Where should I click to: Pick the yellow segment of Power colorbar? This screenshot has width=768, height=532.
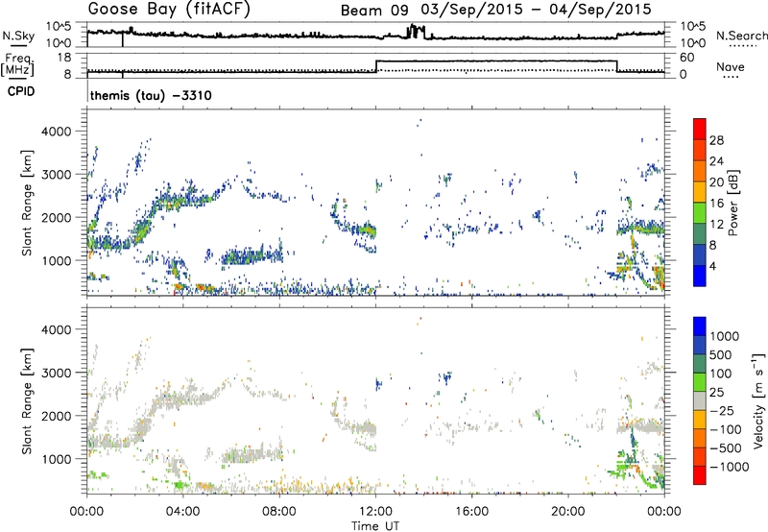(700, 191)
